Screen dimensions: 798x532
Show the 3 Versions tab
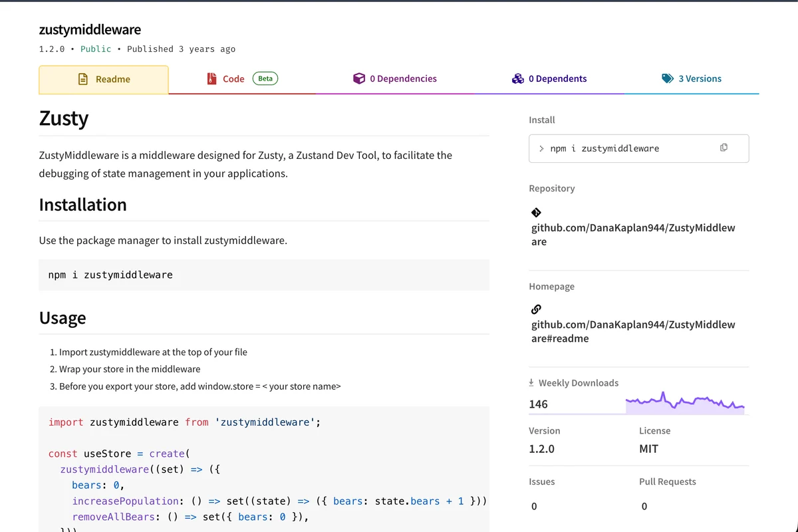coord(692,78)
